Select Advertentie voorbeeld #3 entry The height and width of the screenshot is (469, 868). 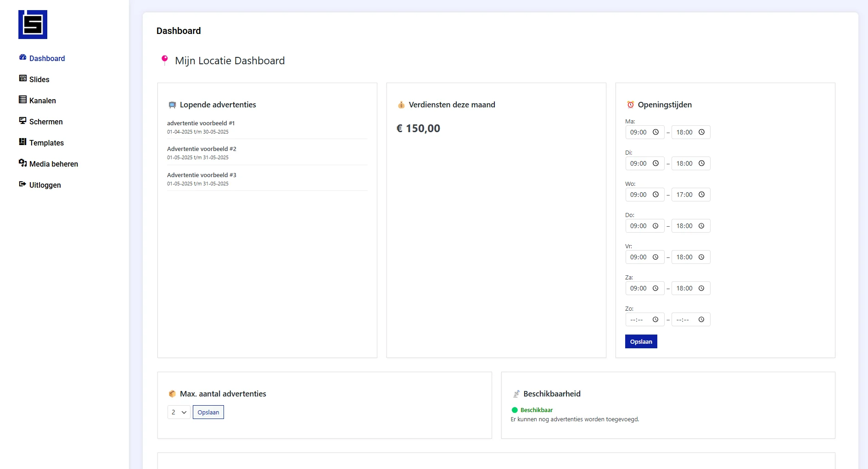202,175
